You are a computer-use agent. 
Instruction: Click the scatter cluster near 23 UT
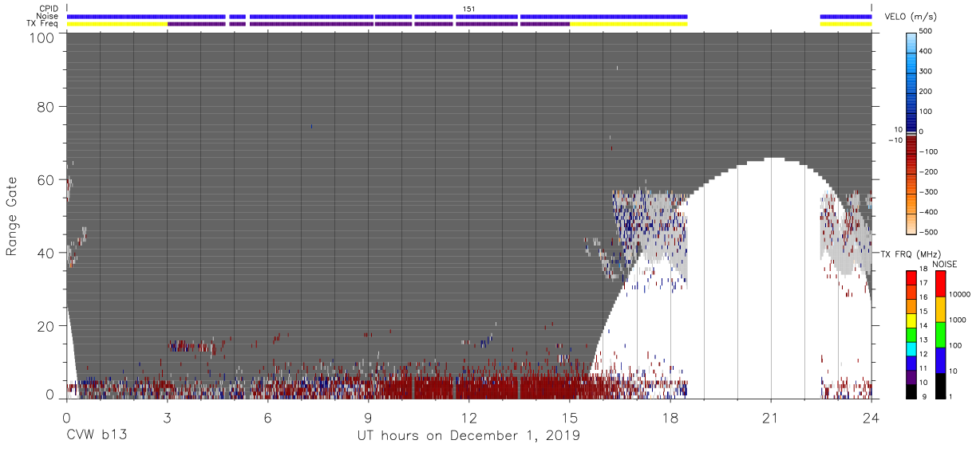846,231
